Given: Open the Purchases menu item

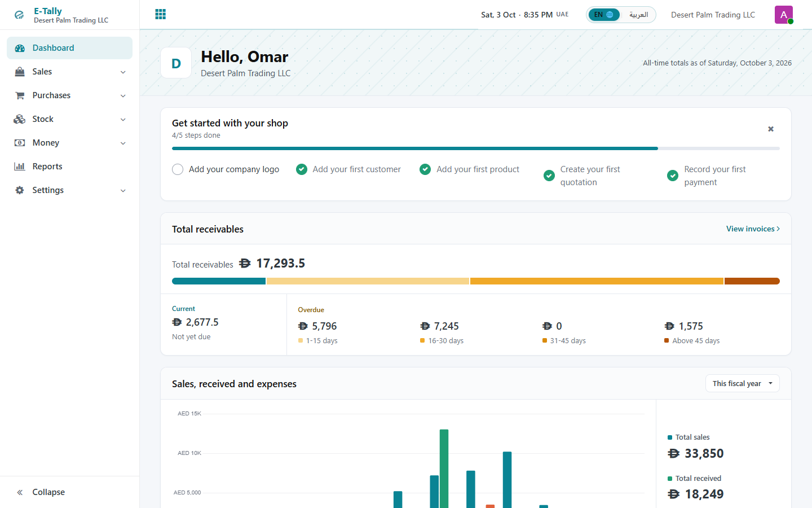Looking at the screenshot, I should click(69, 95).
